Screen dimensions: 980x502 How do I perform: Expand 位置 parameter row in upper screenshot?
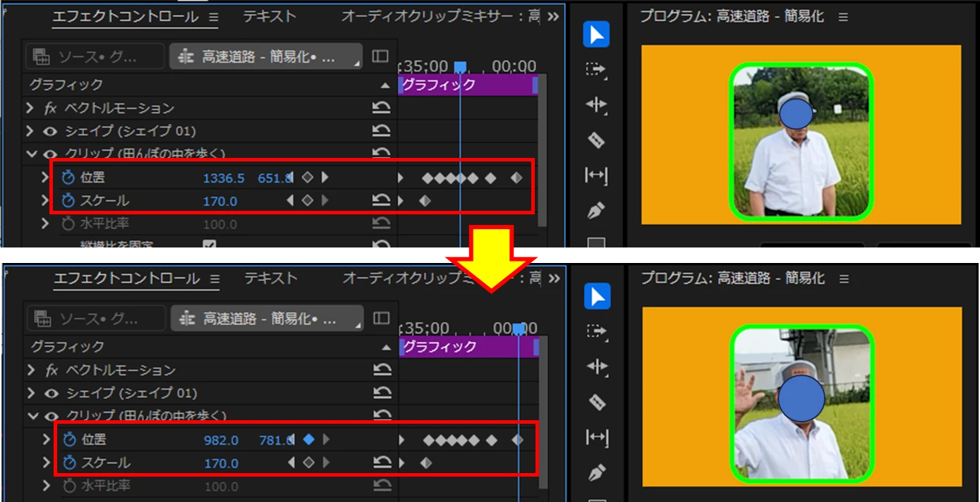point(46,178)
